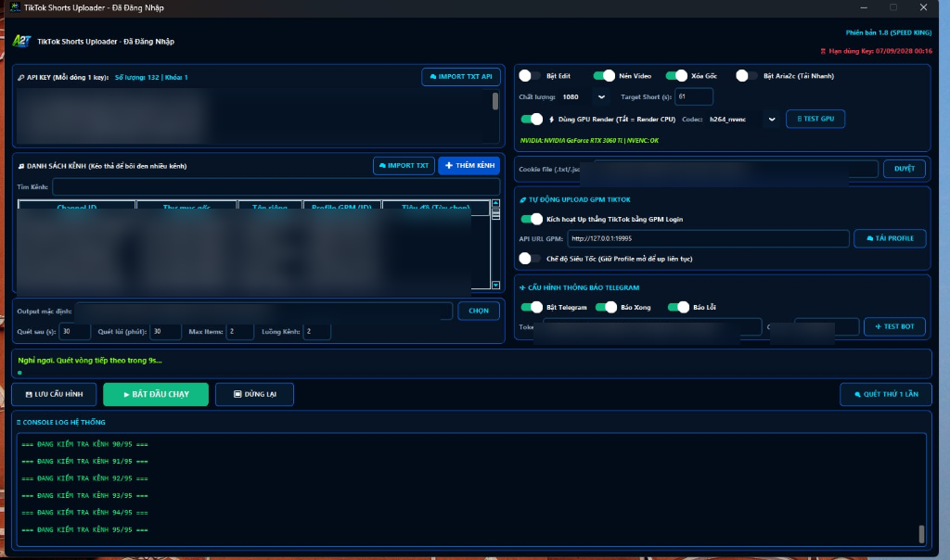Screen dimensions: 950x560
Task: Start running with BẮT ĐẦU CHẠY
Action: [x=156, y=394]
